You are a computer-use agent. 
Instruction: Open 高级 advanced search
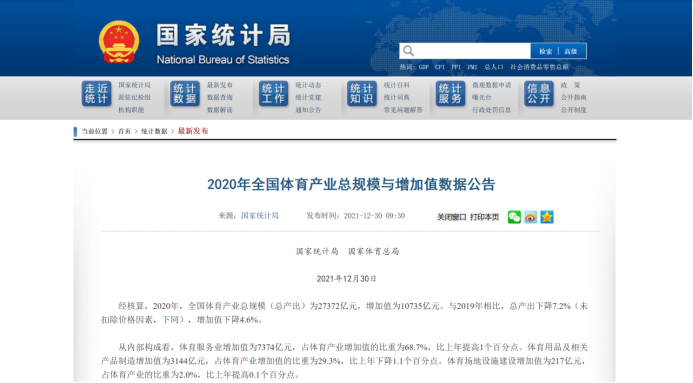[571, 51]
